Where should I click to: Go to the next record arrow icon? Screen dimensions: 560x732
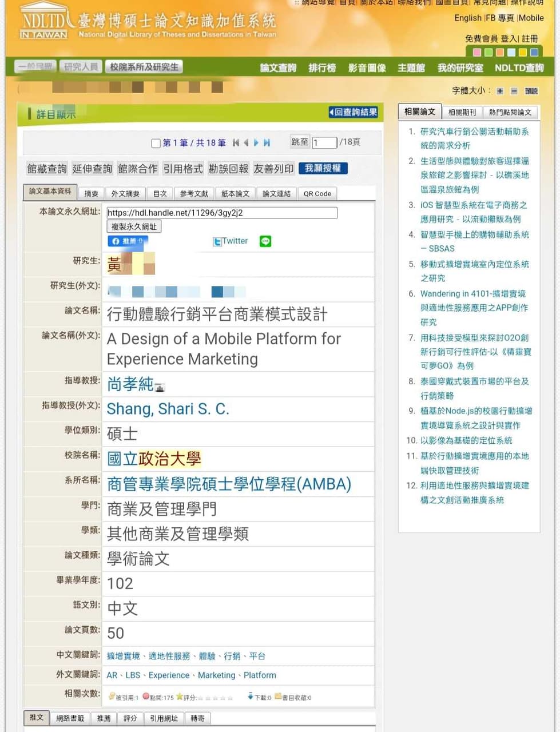[256, 142]
